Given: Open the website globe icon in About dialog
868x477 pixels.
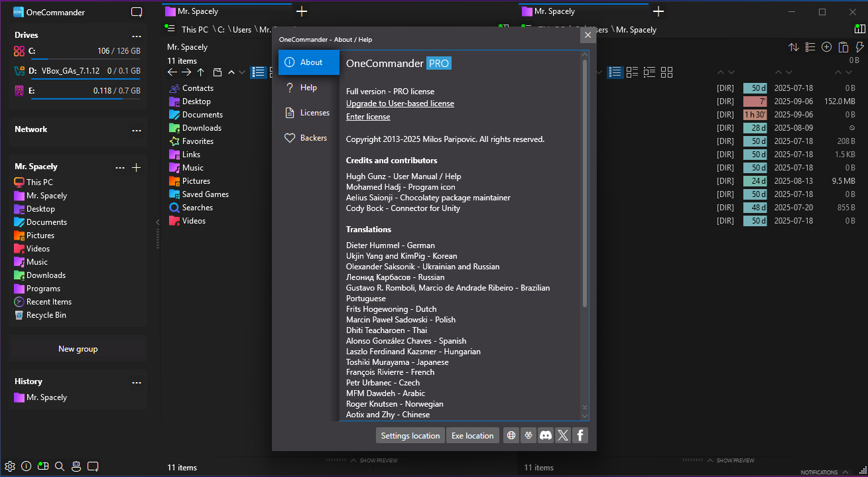Looking at the screenshot, I should point(511,435).
